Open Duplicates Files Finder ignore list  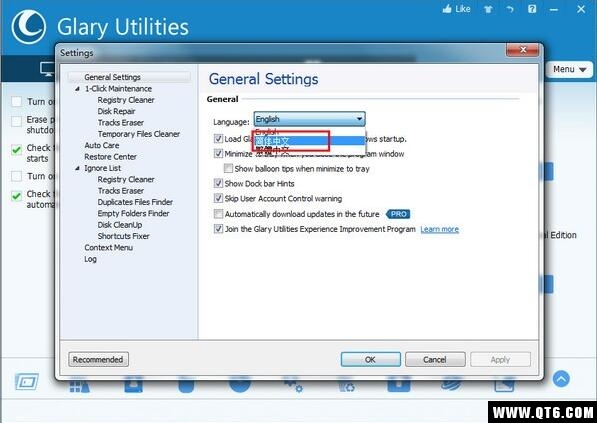pyautogui.click(x=135, y=202)
